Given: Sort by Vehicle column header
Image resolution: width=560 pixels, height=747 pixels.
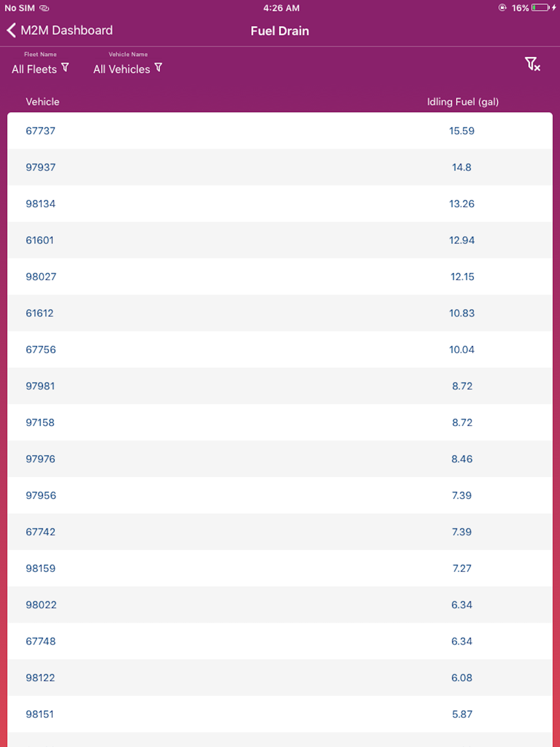Looking at the screenshot, I should [x=43, y=102].
